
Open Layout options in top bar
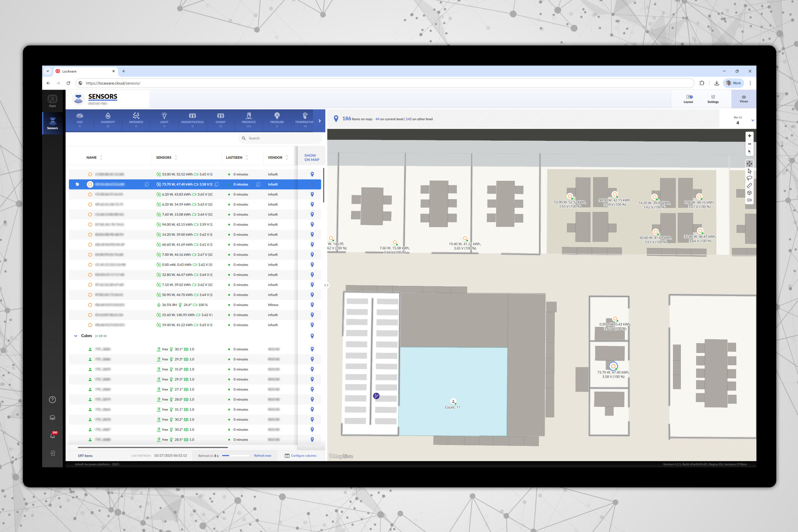coord(688,99)
